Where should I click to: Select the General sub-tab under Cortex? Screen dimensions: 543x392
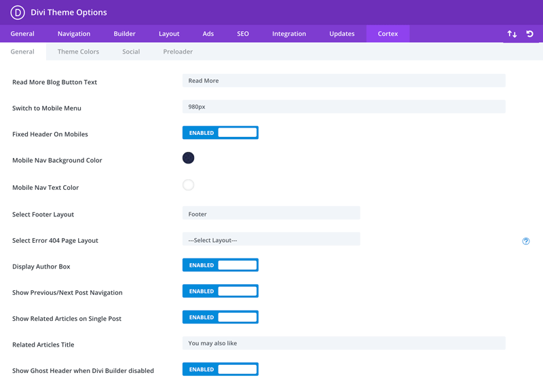[22, 52]
